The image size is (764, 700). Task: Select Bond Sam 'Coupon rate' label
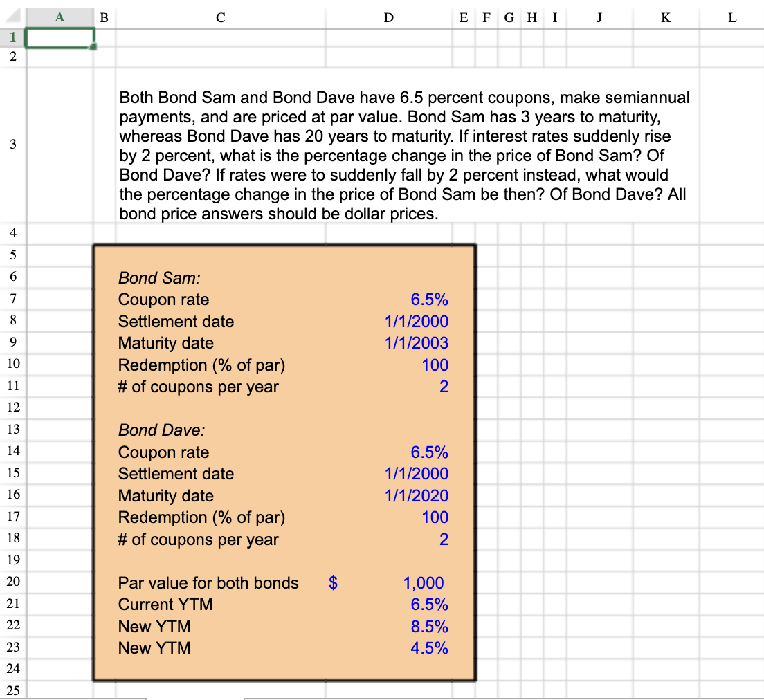pyautogui.click(x=164, y=300)
